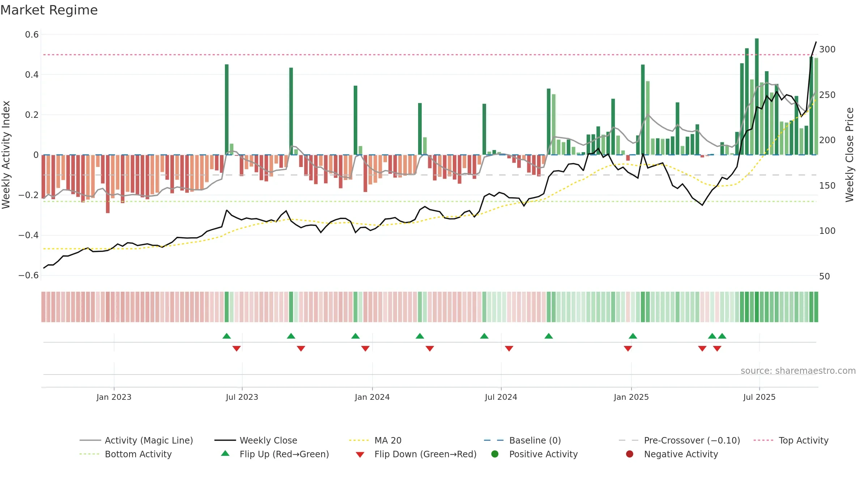
Task: Click the Jan 2023 axis label
Action: coord(114,397)
